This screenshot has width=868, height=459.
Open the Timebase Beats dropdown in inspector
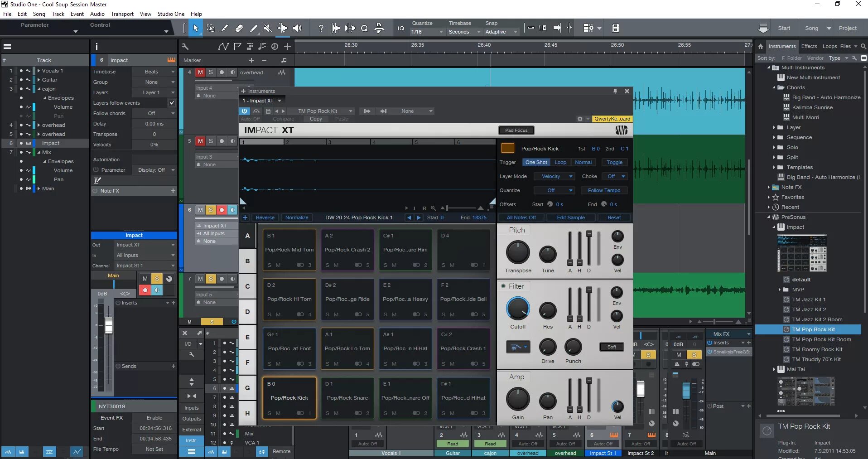coord(154,72)
